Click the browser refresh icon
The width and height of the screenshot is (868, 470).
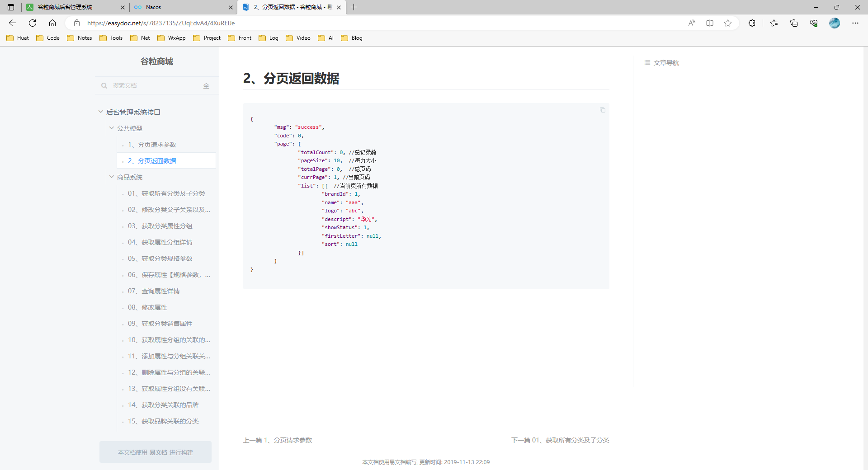coord(33,23)
